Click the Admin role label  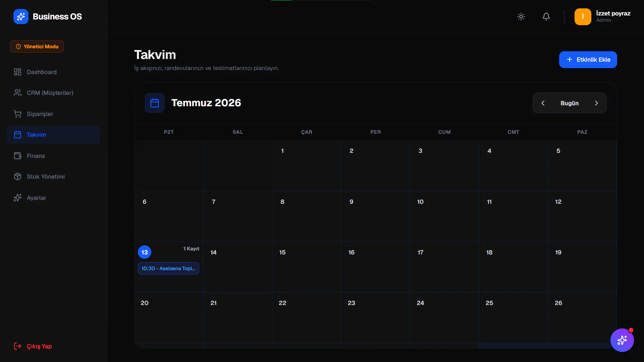(603, 20)
